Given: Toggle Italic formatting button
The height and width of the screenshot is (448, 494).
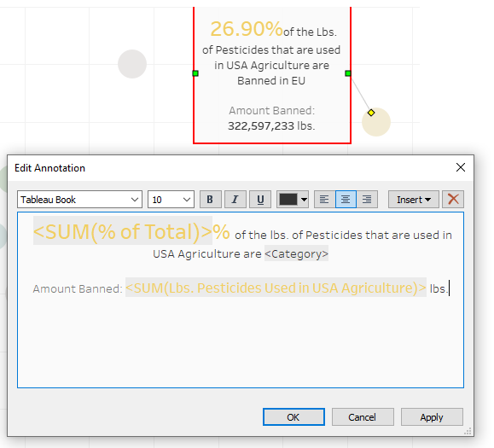Looking at the screenshot, I should coord(235,200).
